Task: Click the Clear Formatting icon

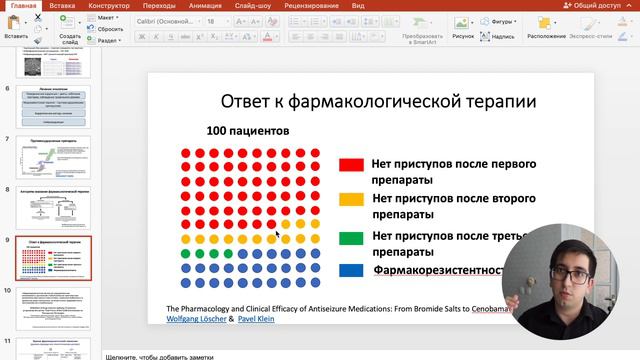Action: pos(272,22)
